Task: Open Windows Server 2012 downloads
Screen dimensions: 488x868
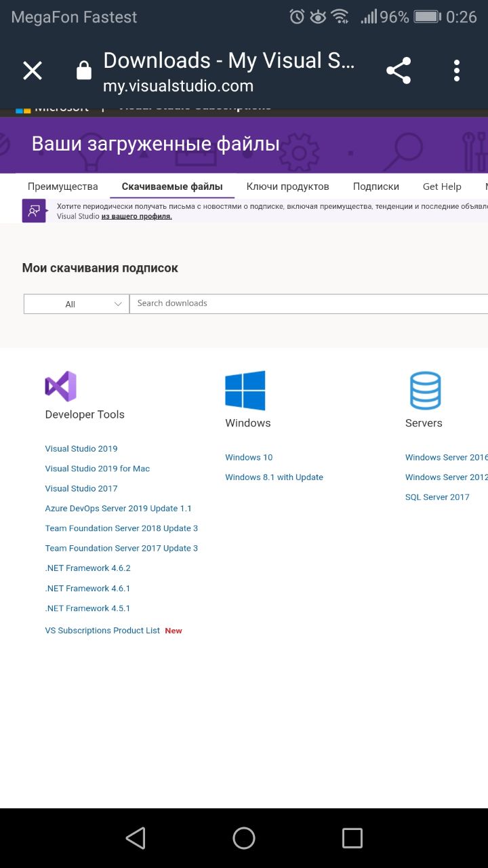Action: click(x=447, y=477)
